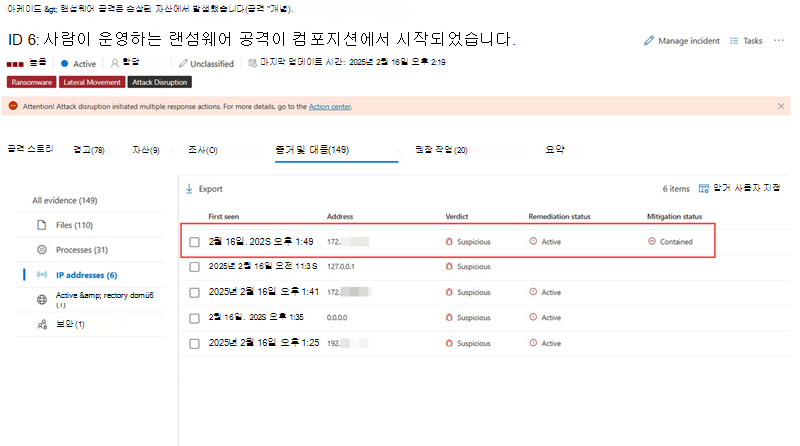
Task: Open the summary tab at far right
Action: [x=555, y=150]
